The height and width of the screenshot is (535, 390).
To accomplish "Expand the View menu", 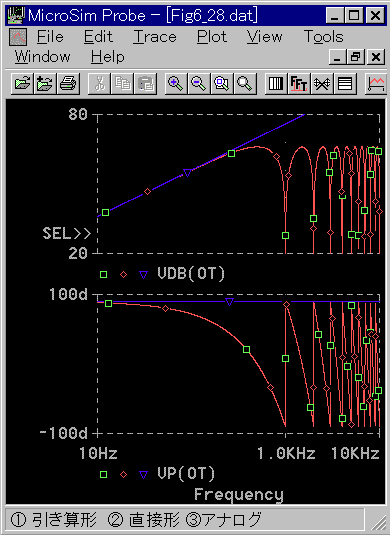I will click(x=264, y=37).
